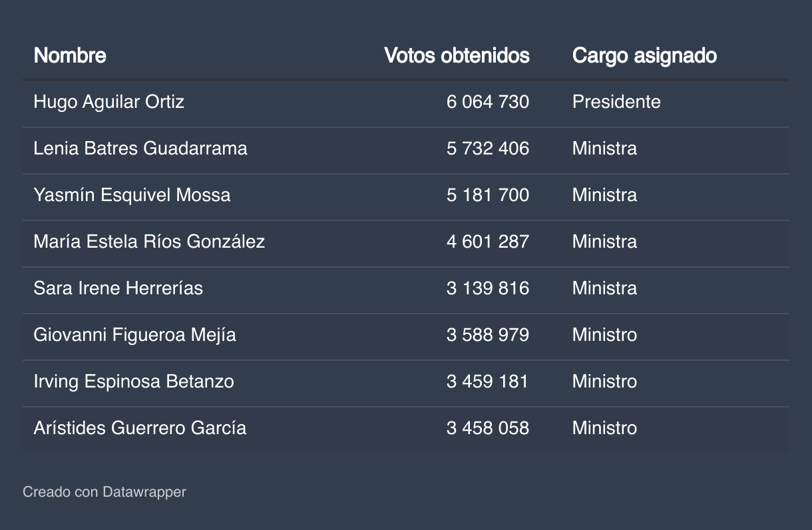
Task: Select the Hugo Aguilar Ortiz name cell
Action: 108,102
